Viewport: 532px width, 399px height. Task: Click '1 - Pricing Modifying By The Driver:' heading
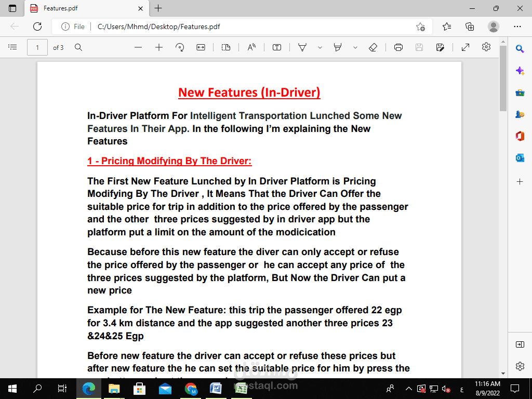point(170,161)
